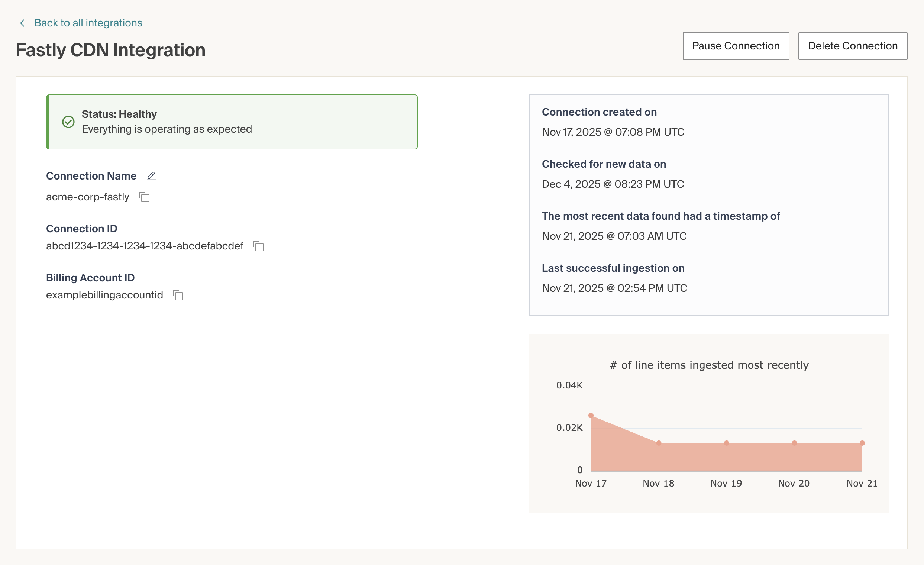Click the copy icon beside examplebillingaccountid
The image size is (924, 565).
point(178,296)
